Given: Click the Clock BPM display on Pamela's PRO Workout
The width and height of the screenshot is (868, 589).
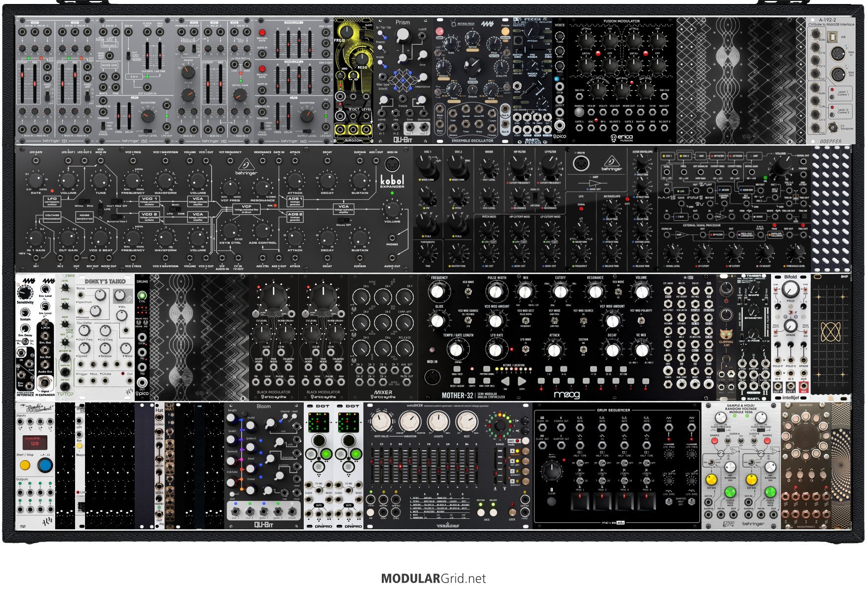Looking at the screenshot, I should pyautogui.click(x=34, y=442).
